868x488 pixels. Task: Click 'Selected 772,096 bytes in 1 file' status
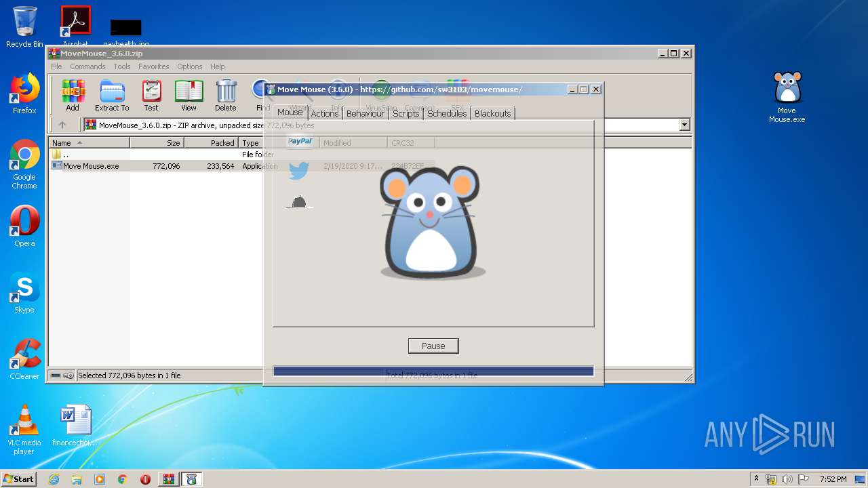tap(130, 375)
